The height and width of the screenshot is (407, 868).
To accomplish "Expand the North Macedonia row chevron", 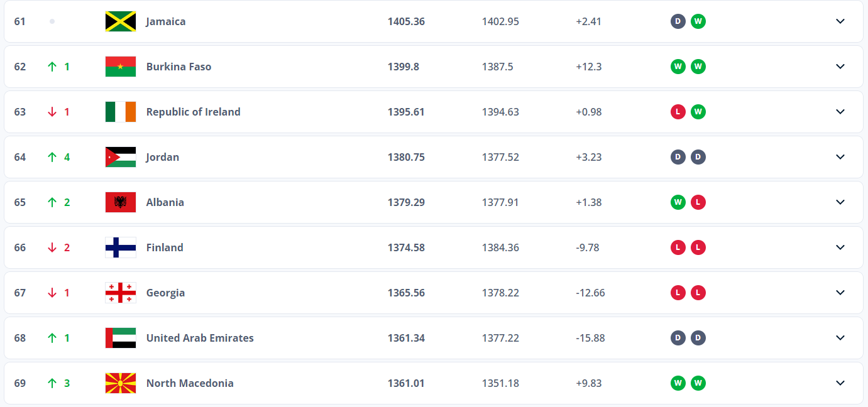I will [840, 383].
